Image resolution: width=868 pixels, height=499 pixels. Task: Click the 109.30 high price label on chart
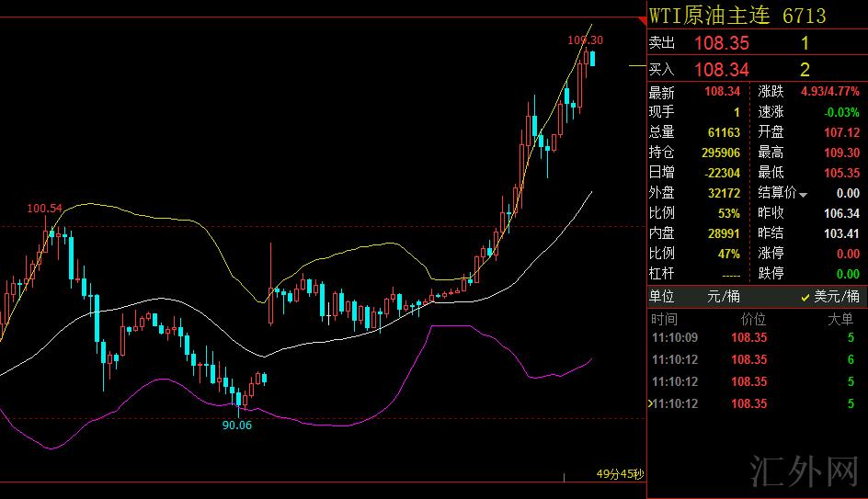pyautogui.click(x=585, y=40)
